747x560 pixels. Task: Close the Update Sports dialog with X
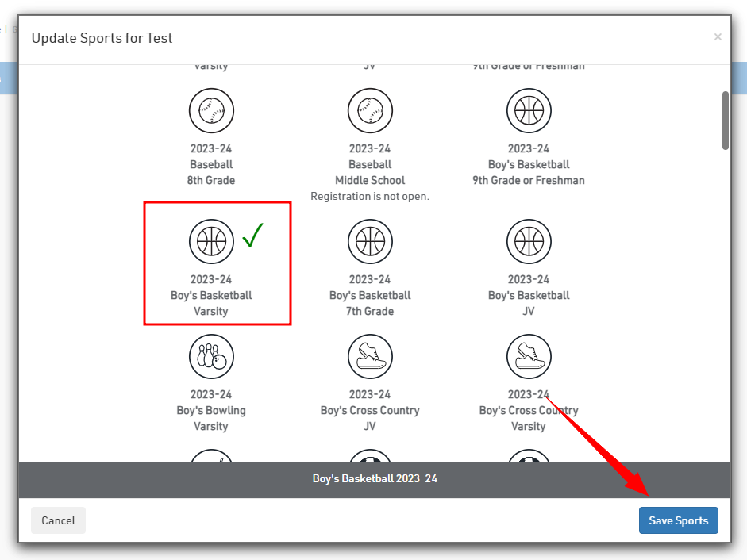718,36
